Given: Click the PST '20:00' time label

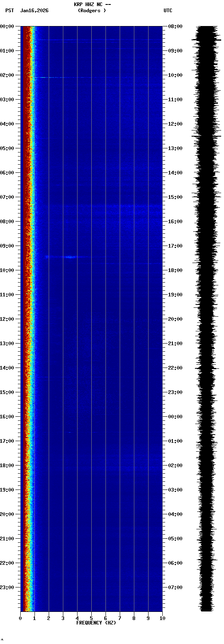Looking at the screenshot, I should 7,514.
